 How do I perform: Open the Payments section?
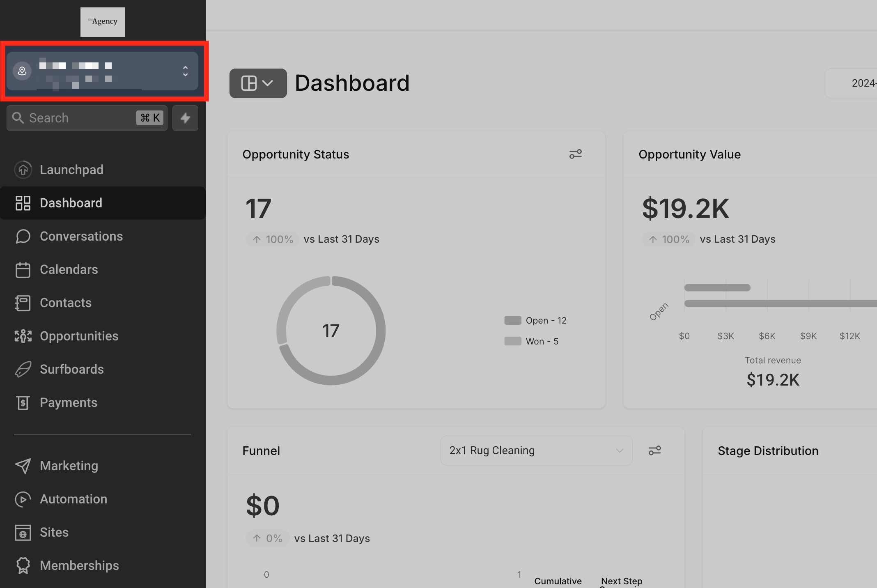(x=68, y=402)
